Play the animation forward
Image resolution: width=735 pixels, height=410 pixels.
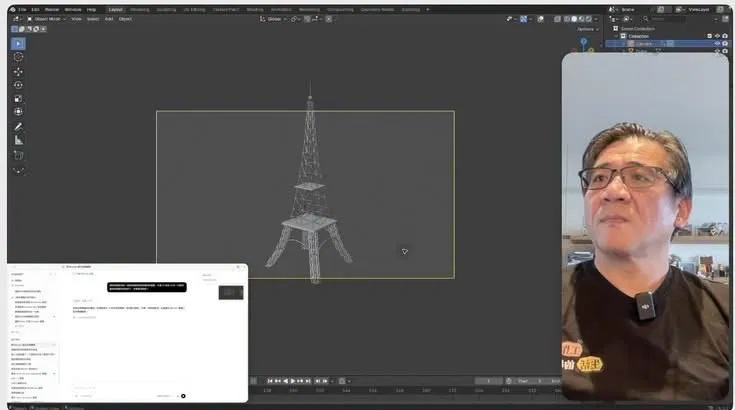293,381
